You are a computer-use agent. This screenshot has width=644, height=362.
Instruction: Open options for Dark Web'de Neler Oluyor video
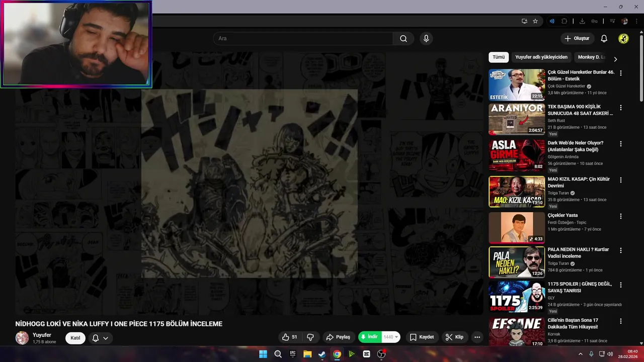(620, 144)
